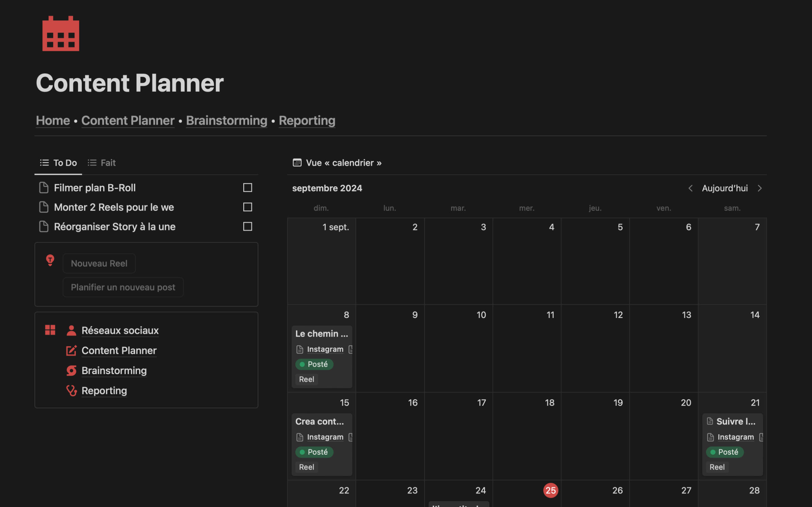
Task: Click the green Posté status tag on day 21
Action: (724, 452)
